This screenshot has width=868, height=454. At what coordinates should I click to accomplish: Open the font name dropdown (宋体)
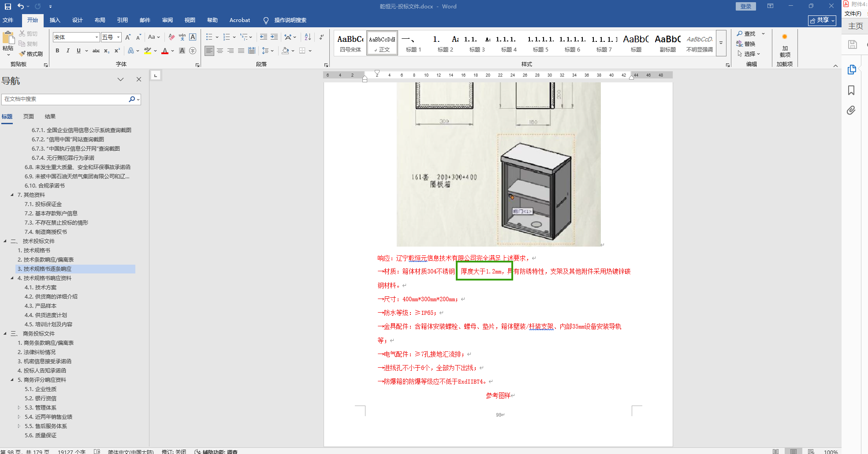(97, 37)
